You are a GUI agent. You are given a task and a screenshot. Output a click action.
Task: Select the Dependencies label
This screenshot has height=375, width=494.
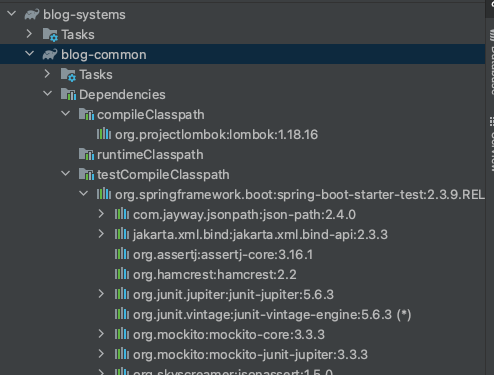click(122, 95)
